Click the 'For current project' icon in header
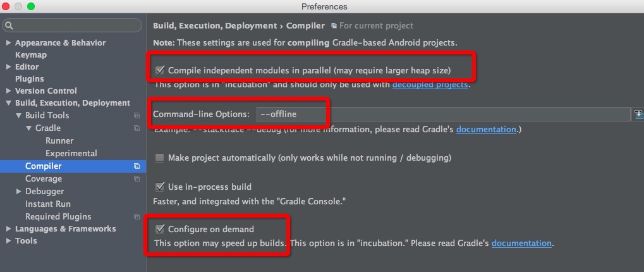 coord(334,26)
